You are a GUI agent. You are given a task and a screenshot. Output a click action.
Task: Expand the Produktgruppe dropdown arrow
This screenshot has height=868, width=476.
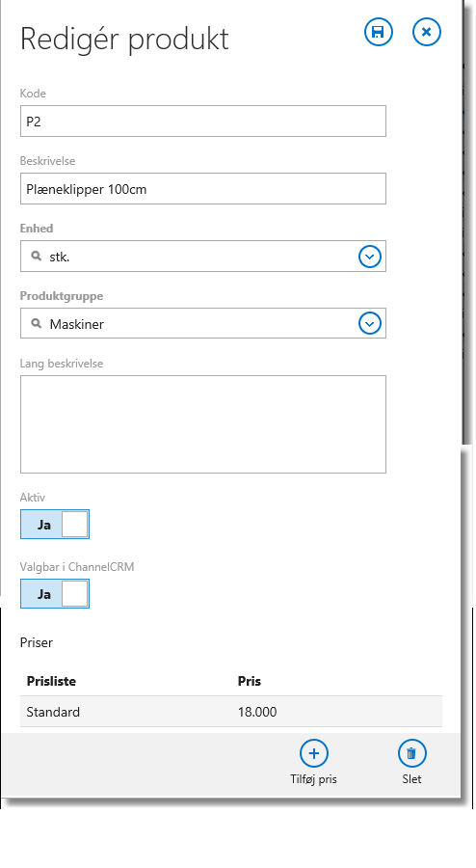pos(370,324)
